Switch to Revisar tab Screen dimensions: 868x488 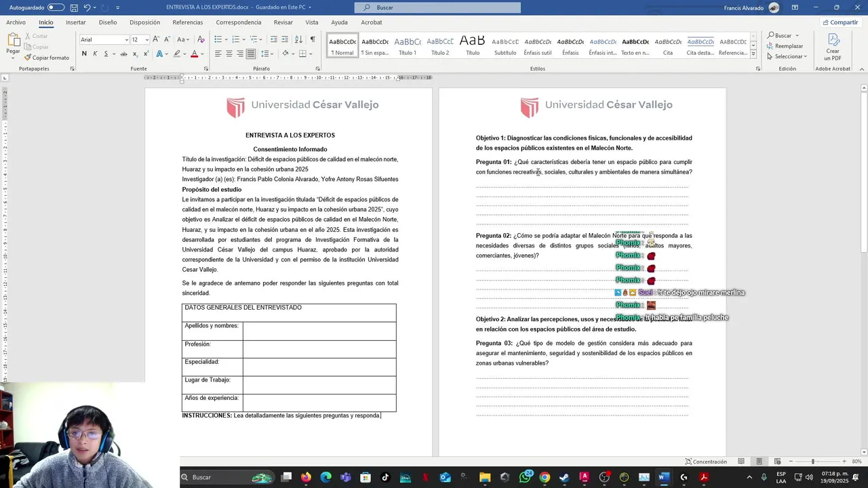pyautogui.click(x=283, y=22)
